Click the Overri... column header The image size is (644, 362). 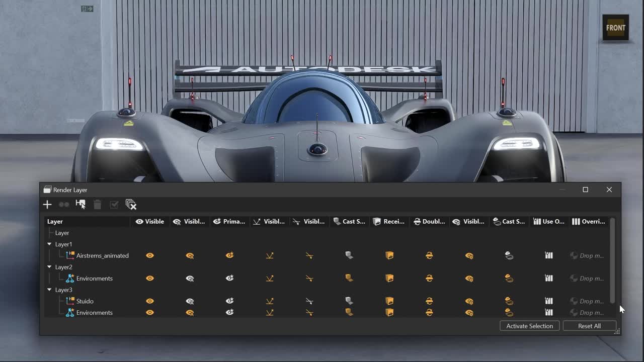click(589, 221)
